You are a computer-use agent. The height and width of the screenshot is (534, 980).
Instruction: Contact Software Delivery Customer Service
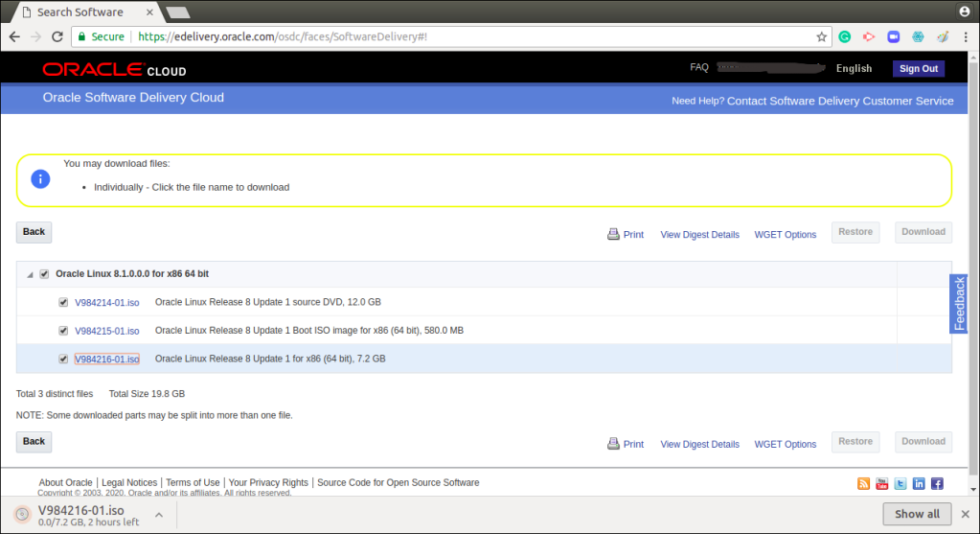coord(840,102)
